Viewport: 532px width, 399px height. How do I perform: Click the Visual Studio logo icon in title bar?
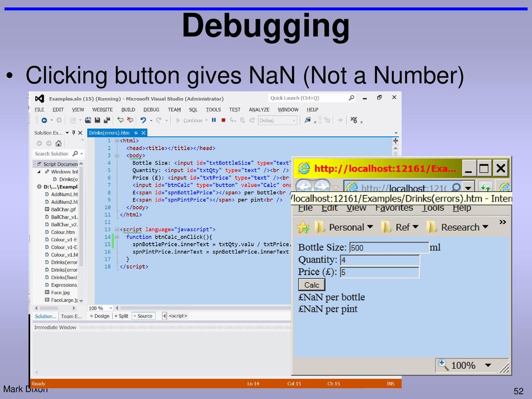39,99
